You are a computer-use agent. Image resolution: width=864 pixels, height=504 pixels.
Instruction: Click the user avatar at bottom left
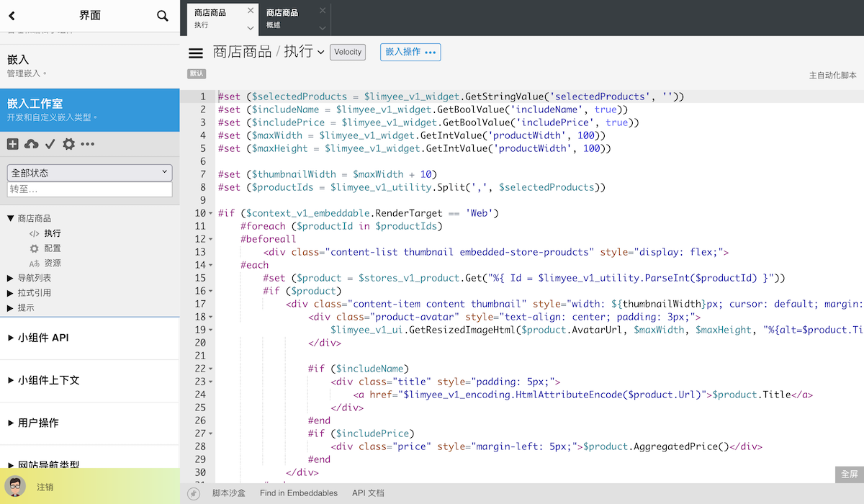tap(15, 486)
